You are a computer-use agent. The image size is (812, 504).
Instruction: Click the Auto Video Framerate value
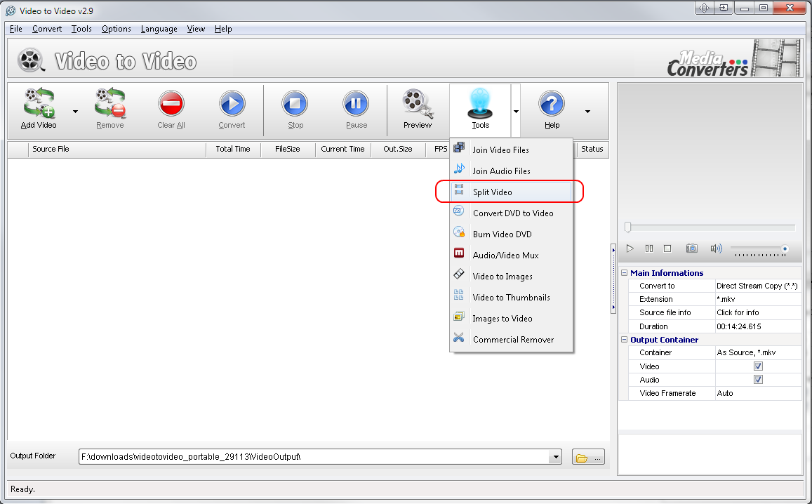coord(725,393)
